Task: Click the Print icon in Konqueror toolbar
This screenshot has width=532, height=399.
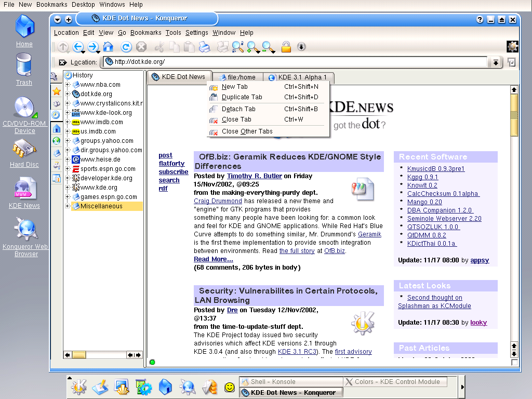Action: point(205,47)
